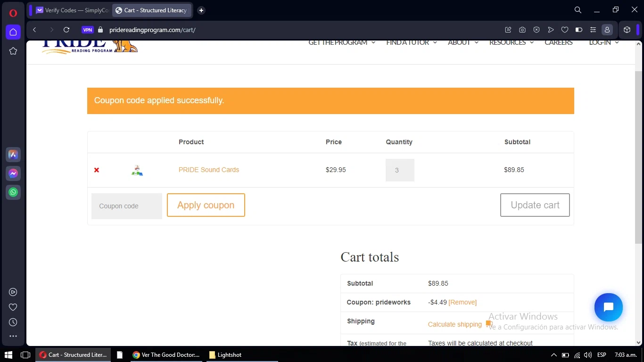The width and height of the screenshot is (644, 362).
Task: Remove the prideworks coupon
Action: 462,302
